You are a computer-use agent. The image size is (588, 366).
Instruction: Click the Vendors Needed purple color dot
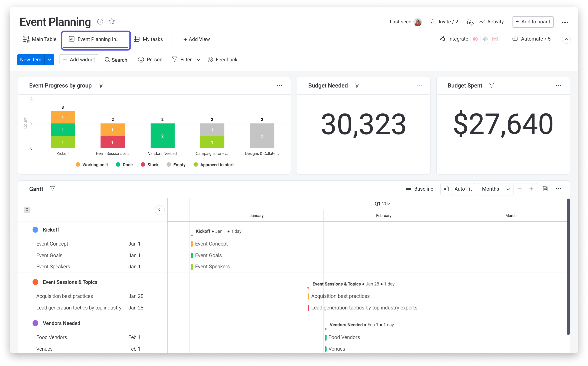click(35, 323)
